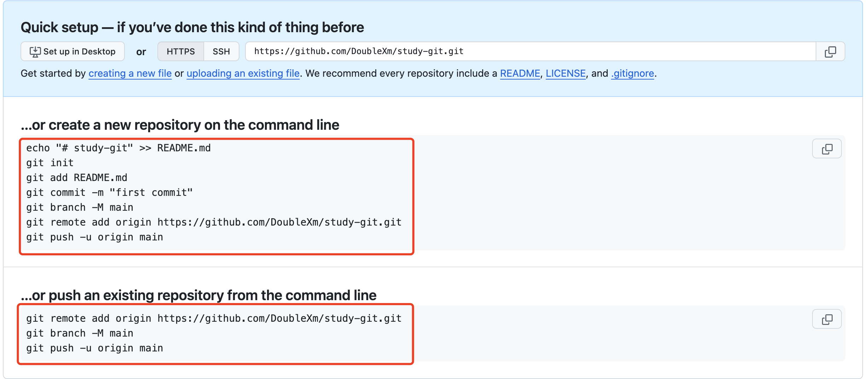
Task: Copy the new repository commands block
Action: (827, 149)
